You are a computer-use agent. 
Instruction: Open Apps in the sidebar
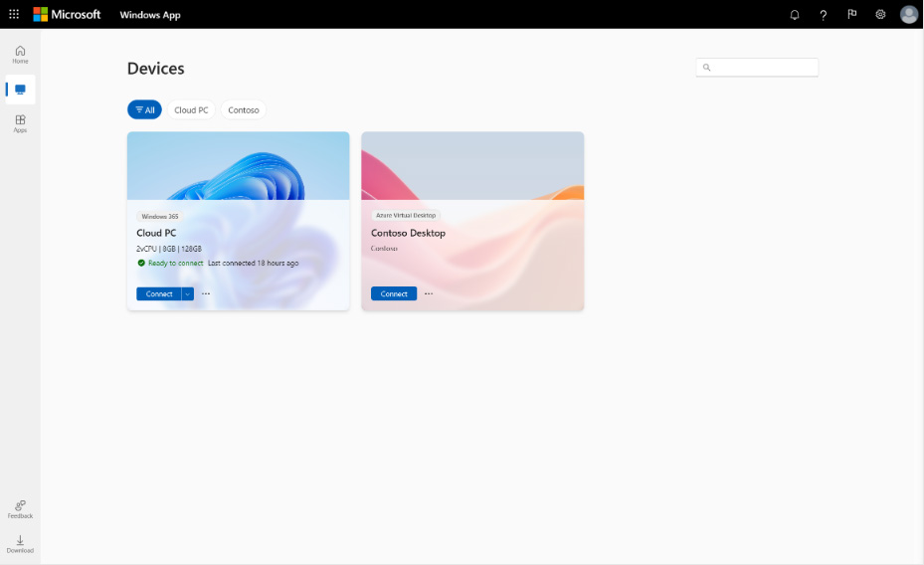point(20,123)
